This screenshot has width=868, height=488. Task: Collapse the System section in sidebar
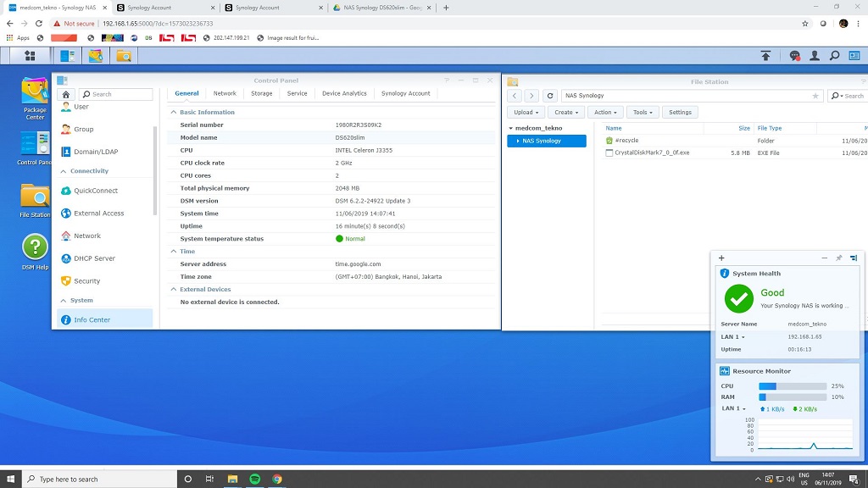pos(63,301)
